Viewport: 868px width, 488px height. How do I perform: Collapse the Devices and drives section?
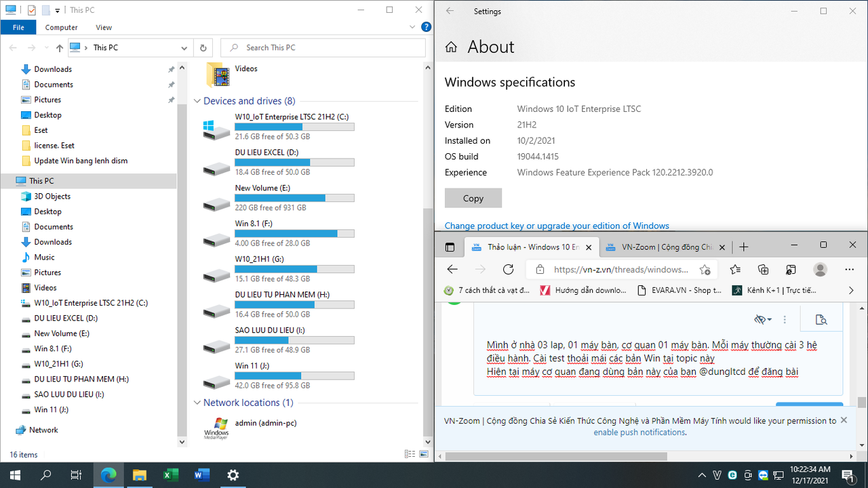coord(197,100)
